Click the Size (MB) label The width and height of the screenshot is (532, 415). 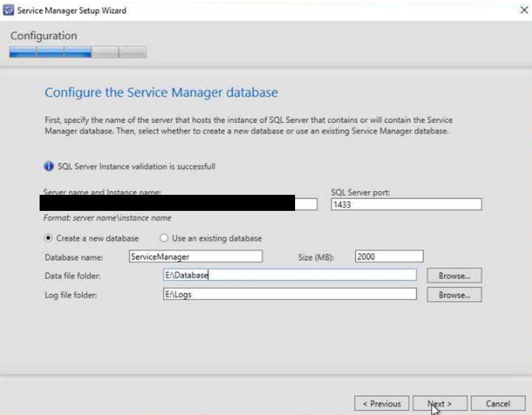tap(316, 257)
